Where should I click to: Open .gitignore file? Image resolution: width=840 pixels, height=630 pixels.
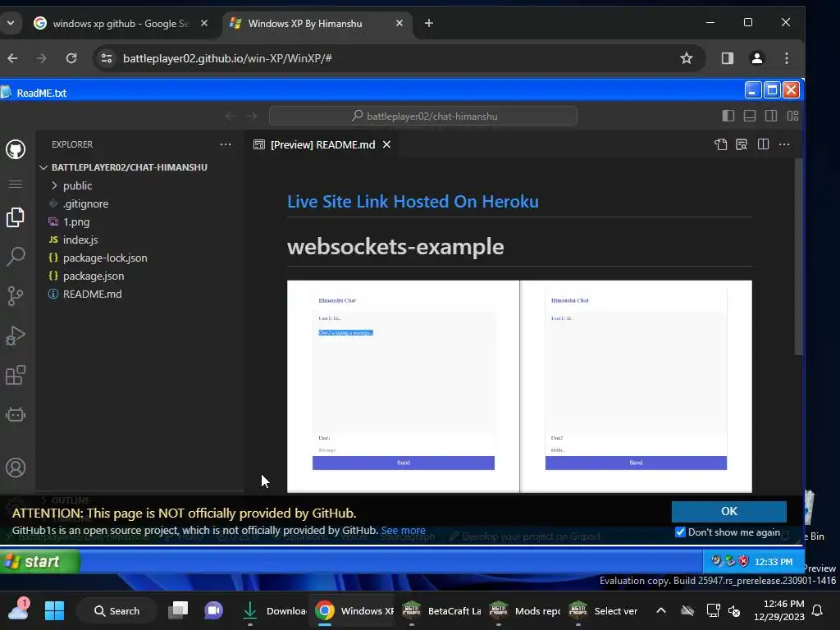(x=85, y=203)
